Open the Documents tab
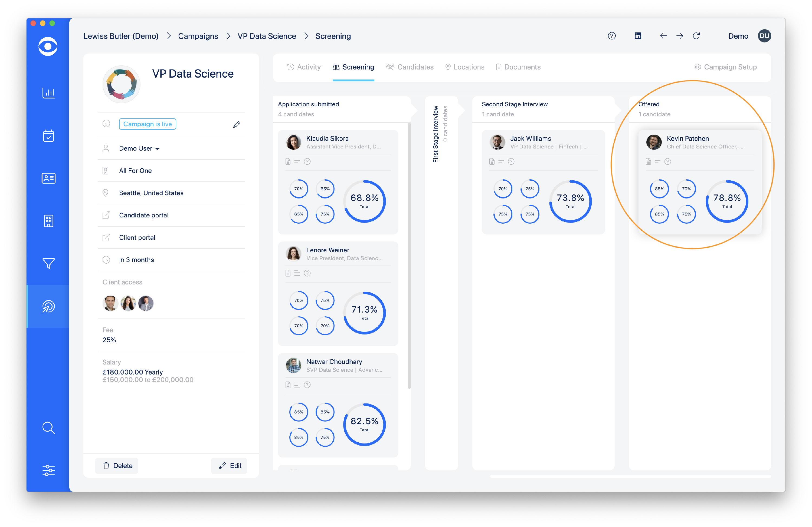The width and height of the screenshot is (812, 527). pos(518,67)
